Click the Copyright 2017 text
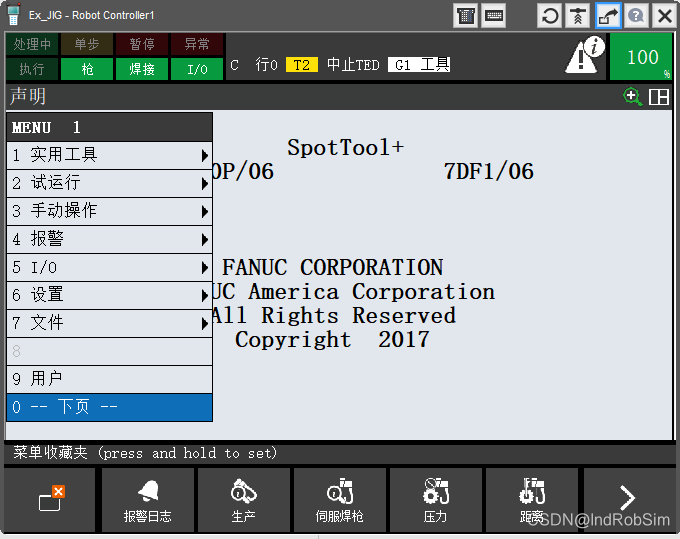The width and height of the screenshot is (680, 539). [x=332, y=340]
